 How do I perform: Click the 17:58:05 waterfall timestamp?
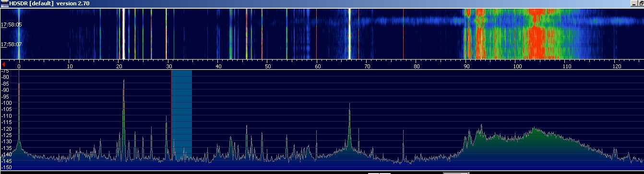tap(12, 25)
